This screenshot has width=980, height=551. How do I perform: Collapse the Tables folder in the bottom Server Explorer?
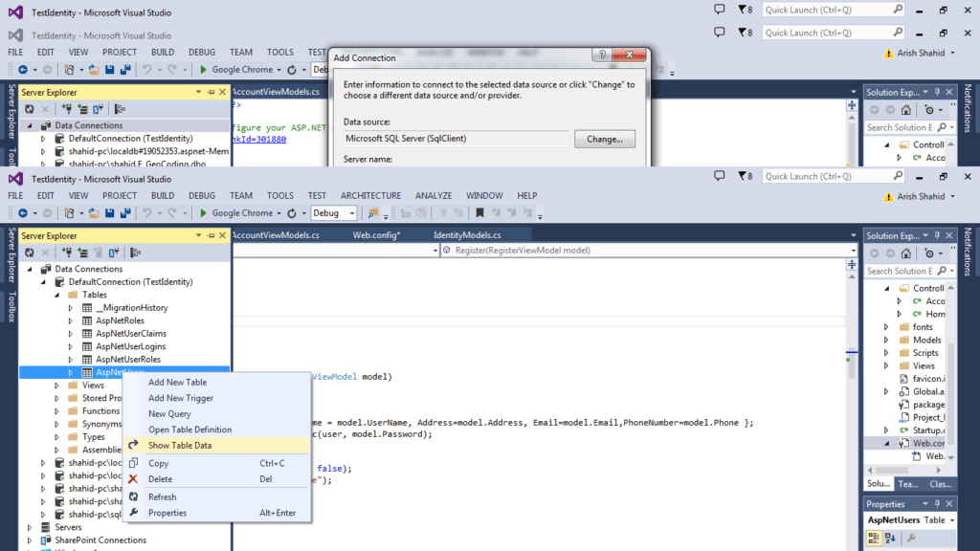tap(56, 295)
